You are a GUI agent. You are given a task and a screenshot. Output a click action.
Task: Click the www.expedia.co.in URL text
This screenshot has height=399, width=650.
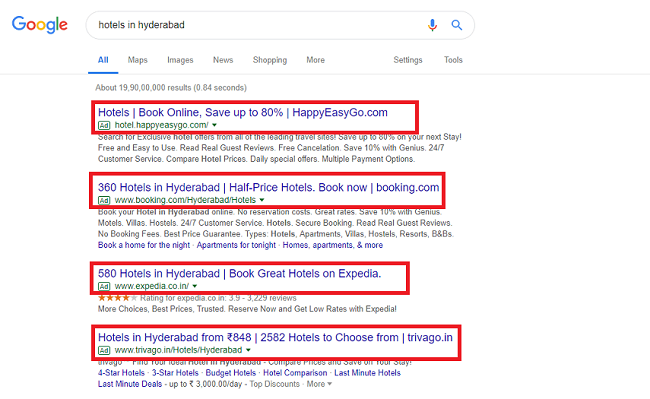pyautogui.click(x=152, y=286)
